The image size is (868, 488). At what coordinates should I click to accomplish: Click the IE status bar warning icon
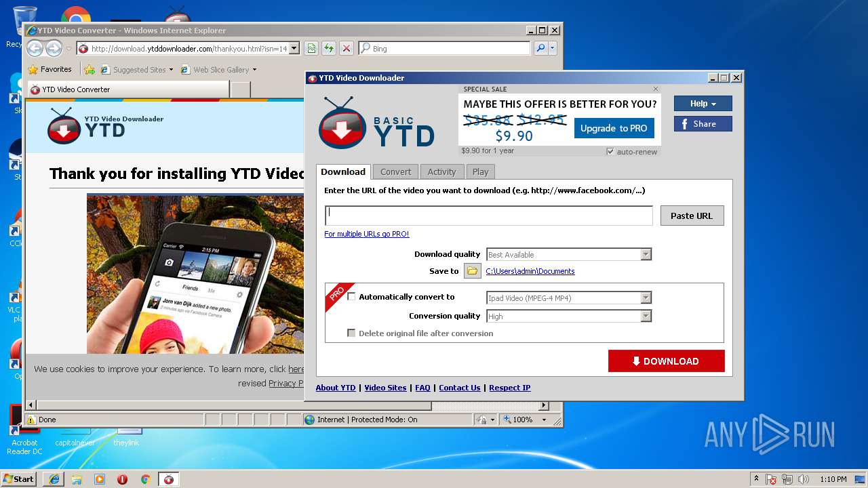(x=31, y=420)
